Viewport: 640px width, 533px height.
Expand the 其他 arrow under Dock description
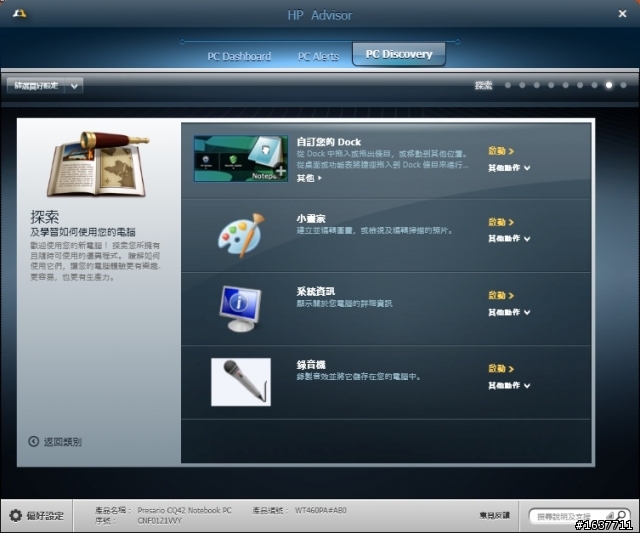coord(309,178)
